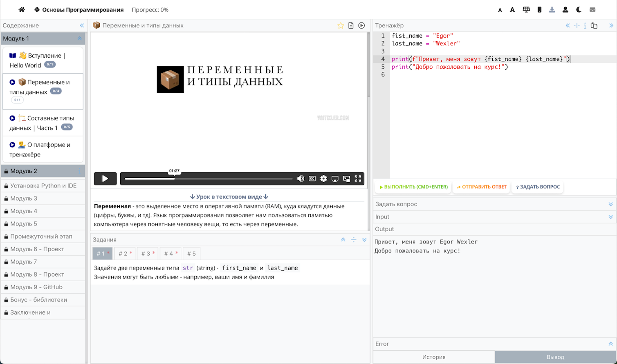This screenshot has width=617, height=364.
Task: Click the ВЫПОЛНИТЬ run button
Action: pos(413,187)
